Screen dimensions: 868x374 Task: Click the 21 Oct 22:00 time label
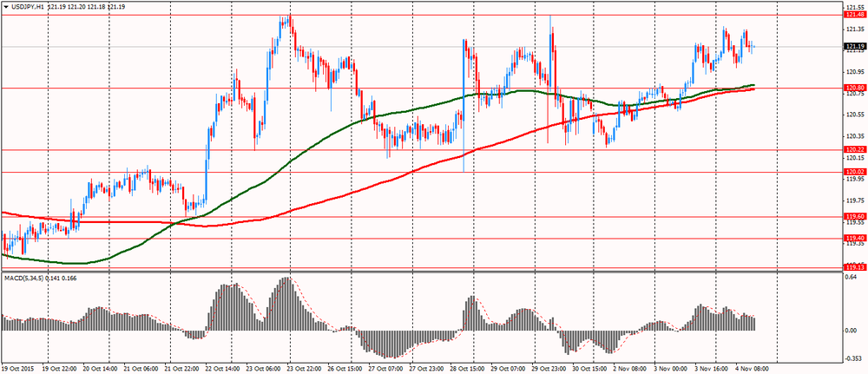pos(182,367)
